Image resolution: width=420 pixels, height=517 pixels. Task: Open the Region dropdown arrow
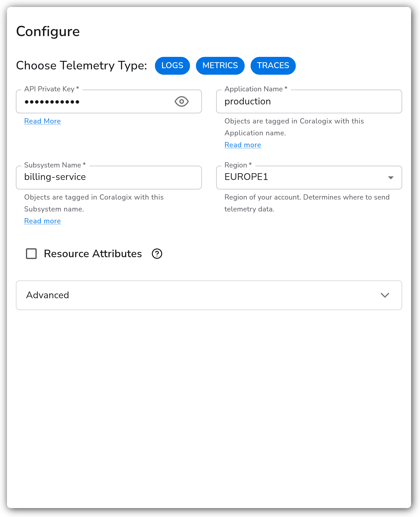point(391,178)
